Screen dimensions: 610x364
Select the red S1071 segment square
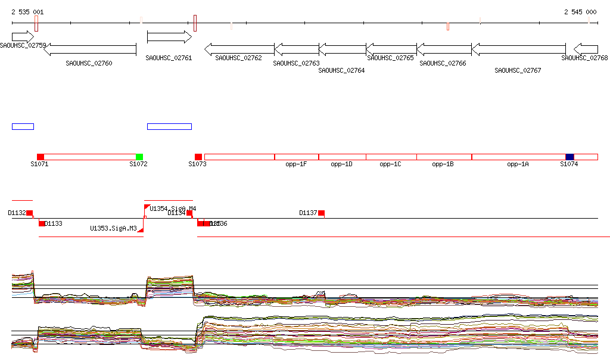tap(41, 157)
